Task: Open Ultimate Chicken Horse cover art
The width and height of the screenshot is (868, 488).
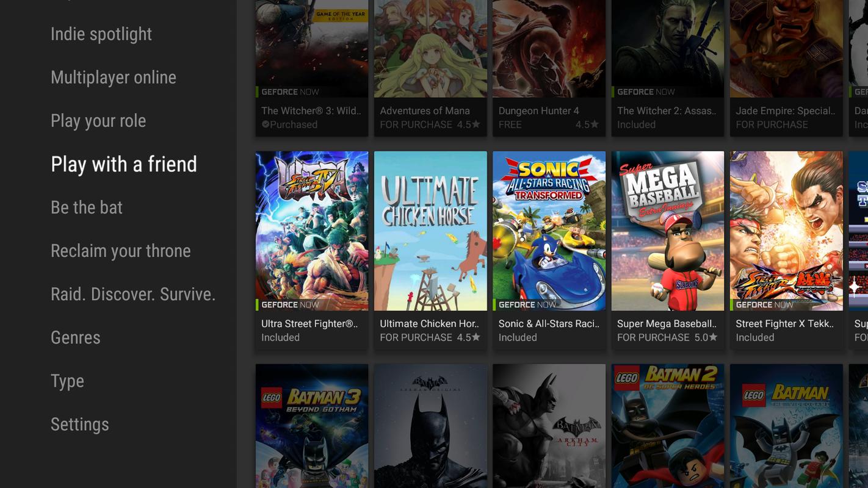Action: pos(430,231)
